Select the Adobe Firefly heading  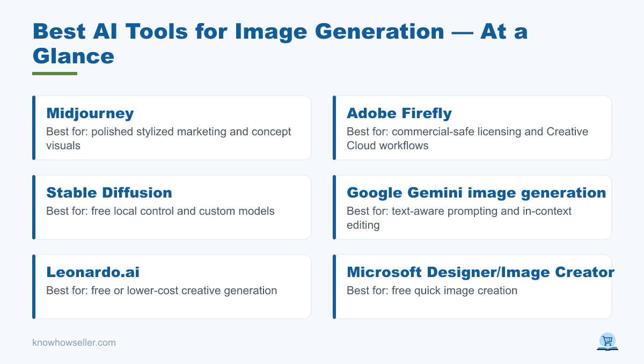[x=399, y=113]
